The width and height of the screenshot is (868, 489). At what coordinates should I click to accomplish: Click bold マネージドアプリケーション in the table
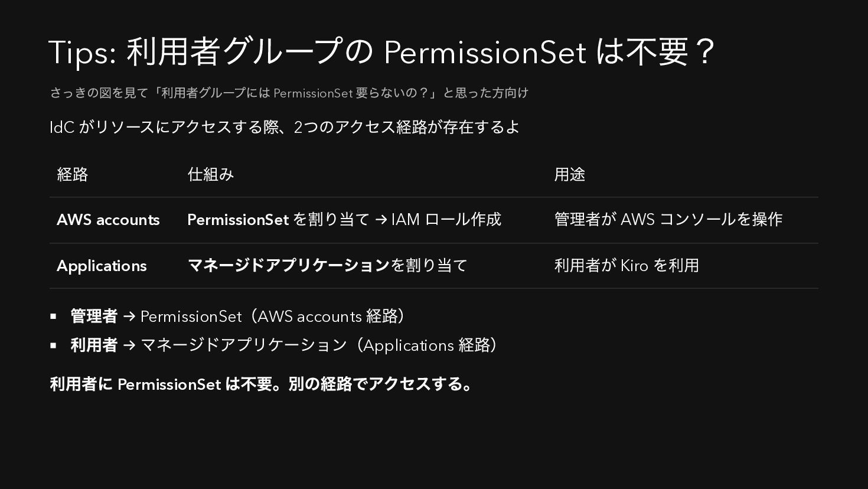coord(289,266)
